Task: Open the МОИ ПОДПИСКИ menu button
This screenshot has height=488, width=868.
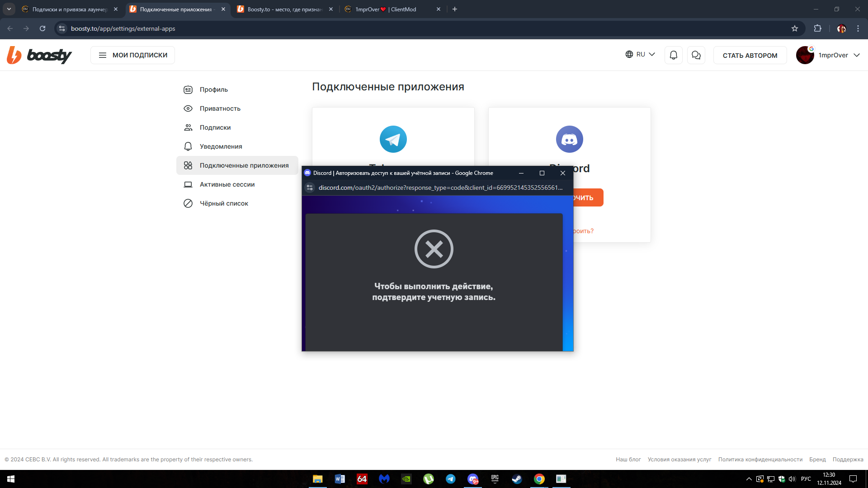Action: coord(132,55)
